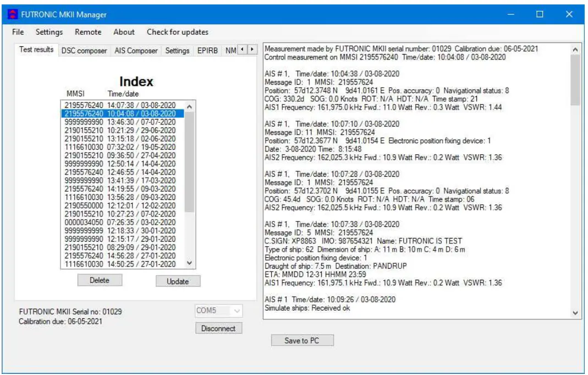Open the EPIRB tab

(207, 51)
